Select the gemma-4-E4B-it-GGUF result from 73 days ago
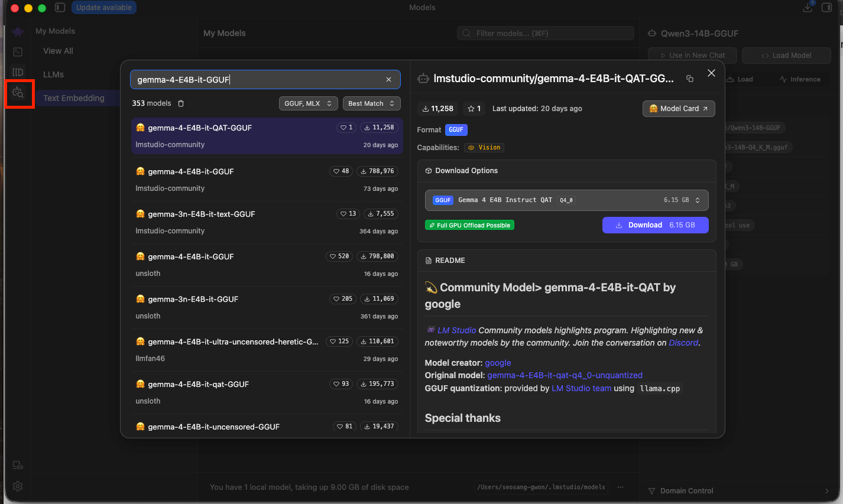Screen dimensions: 843x504 point(267,180)
